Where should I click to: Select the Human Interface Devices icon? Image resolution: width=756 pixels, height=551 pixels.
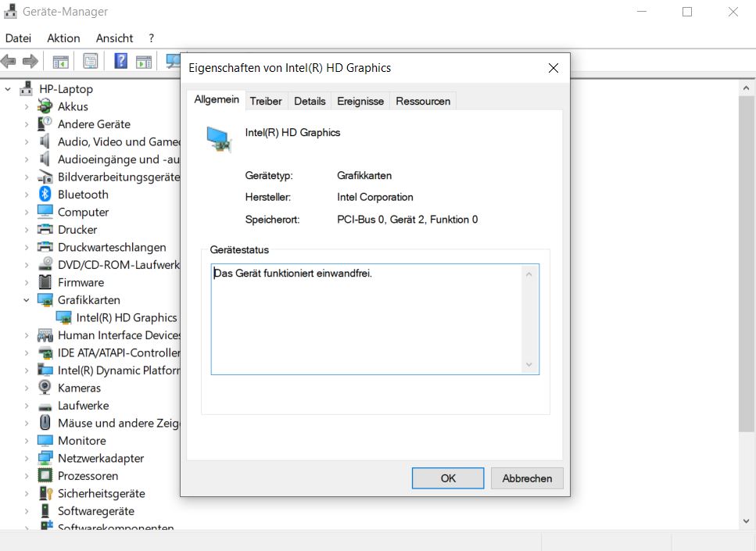[45, 335]
